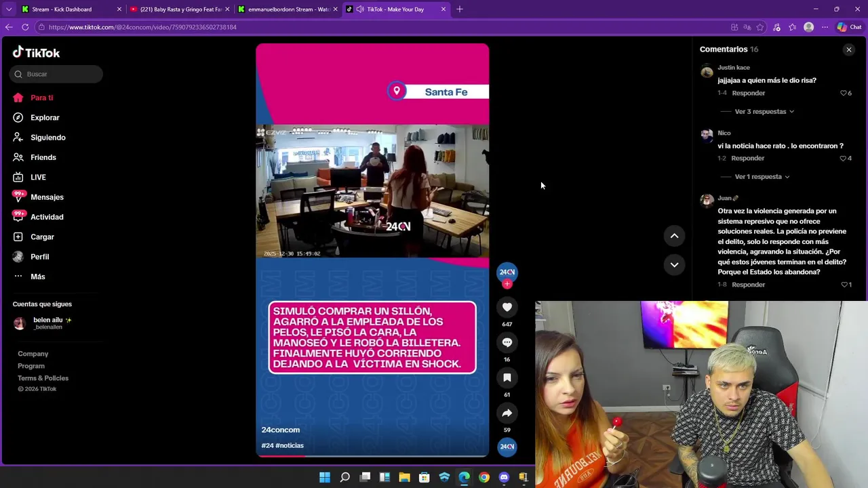Expand Ver 3 respuestas replies
The width and height of the screenshot is (868, 488).
[764, 111]
